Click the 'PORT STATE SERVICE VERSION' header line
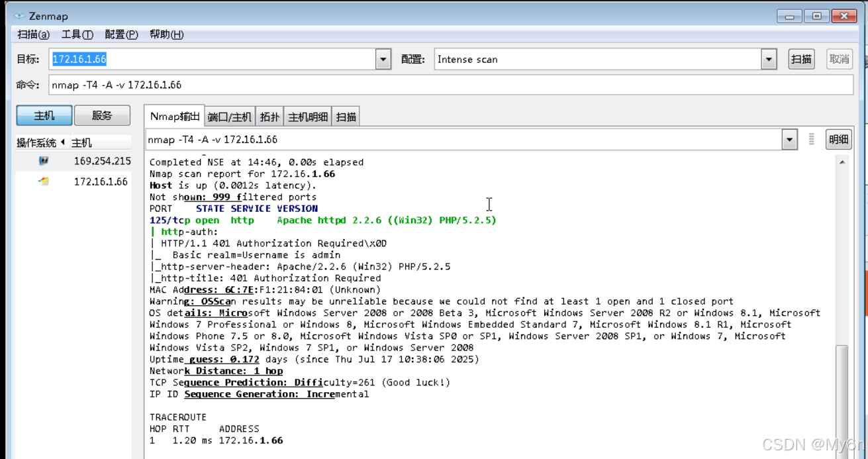Image resolution: width=868 pixels, height=459 pixels. tap(234, 209)
